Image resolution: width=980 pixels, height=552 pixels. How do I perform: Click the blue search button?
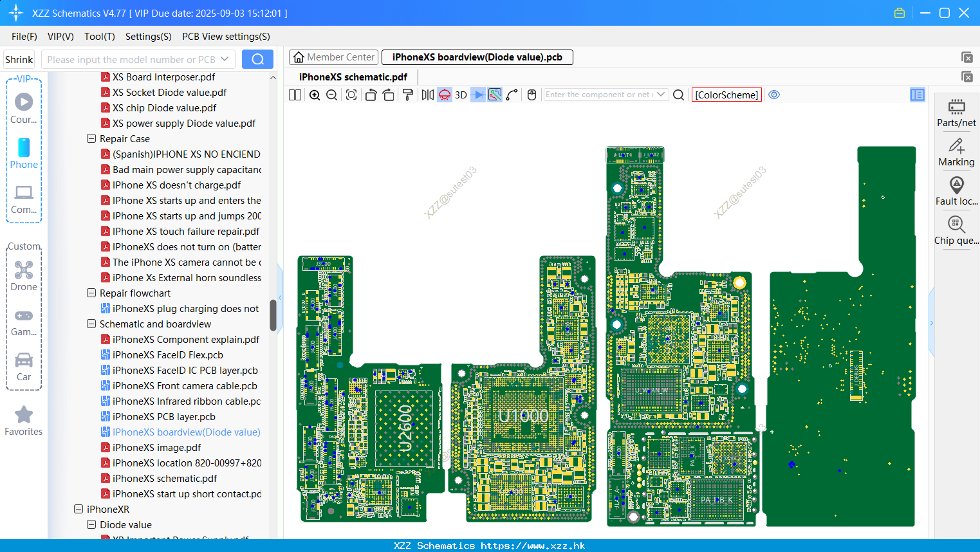point(257,59)
